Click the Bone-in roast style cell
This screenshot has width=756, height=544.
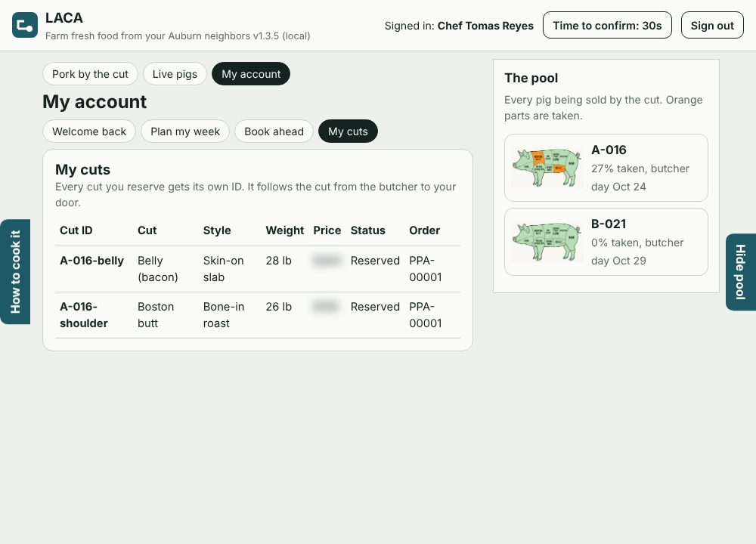click(x=224, y=315)
